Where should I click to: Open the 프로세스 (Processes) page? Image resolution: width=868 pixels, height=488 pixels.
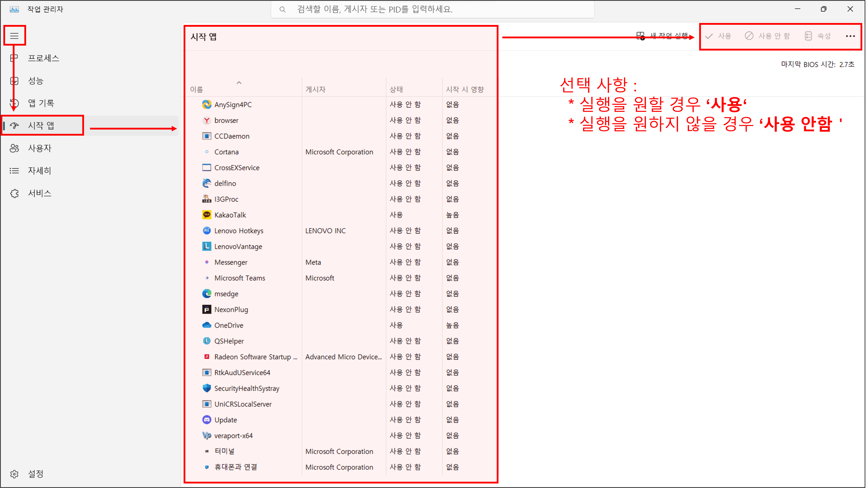tap(44, 58)
